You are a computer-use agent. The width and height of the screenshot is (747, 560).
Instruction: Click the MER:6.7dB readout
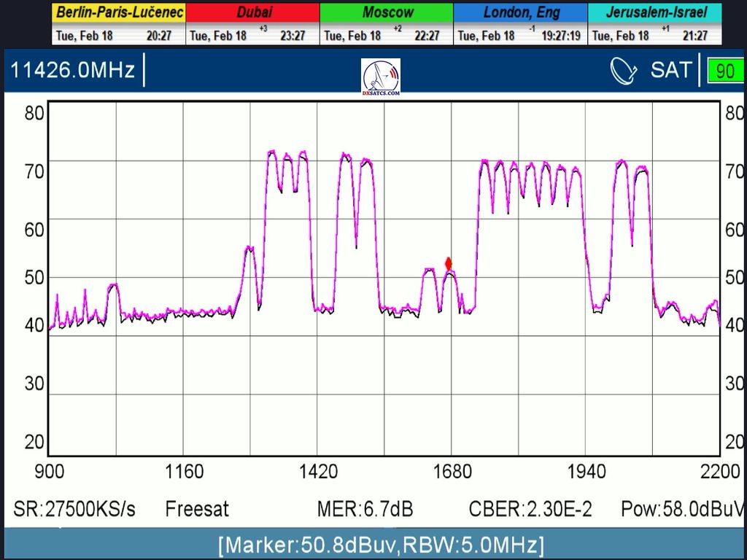(365, 508)
